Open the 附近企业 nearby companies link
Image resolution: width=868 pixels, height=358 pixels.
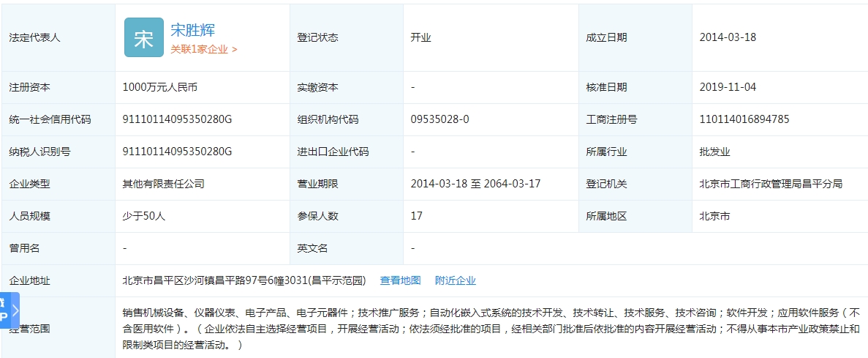tap(455, 280)
